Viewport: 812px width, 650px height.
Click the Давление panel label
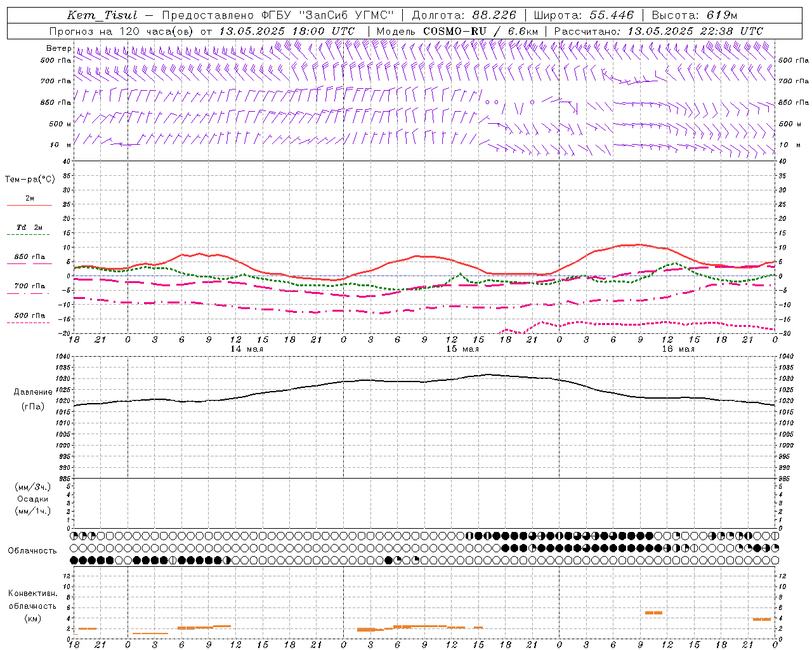click(33, 392)
